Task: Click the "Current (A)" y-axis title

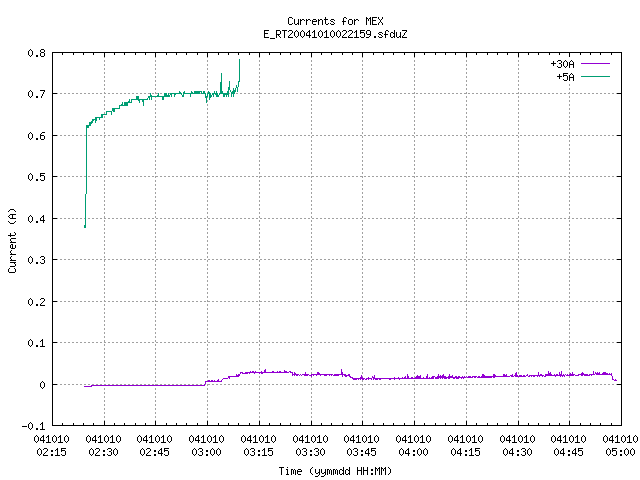Action: pos(12,241)
